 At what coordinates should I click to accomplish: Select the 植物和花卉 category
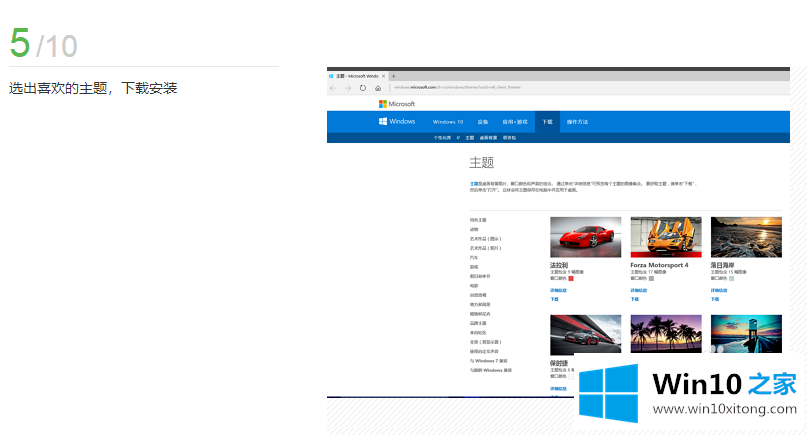coord(480,314)
